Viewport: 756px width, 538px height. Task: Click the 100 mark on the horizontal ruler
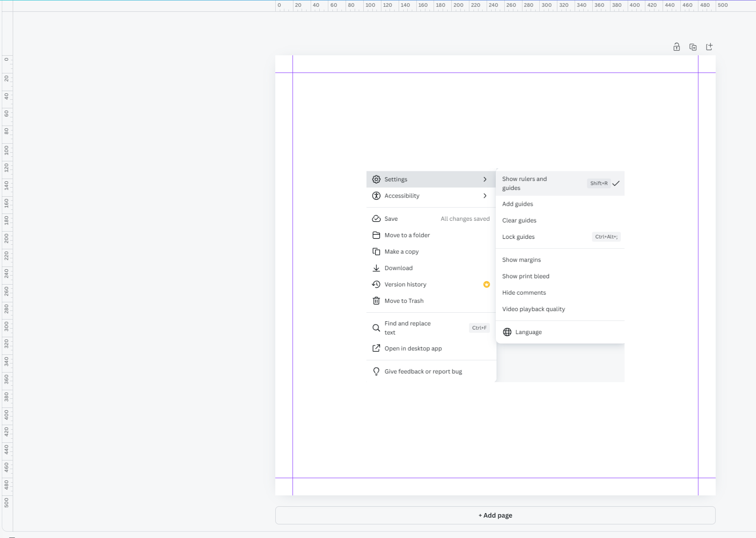pyautogui.click(x=370, y=5)
